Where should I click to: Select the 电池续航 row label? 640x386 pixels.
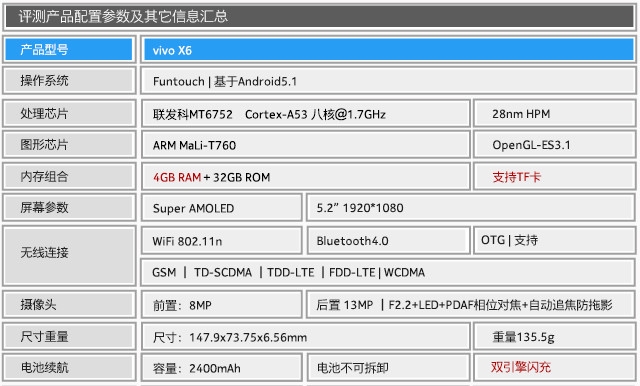click(x=69, y=367)
